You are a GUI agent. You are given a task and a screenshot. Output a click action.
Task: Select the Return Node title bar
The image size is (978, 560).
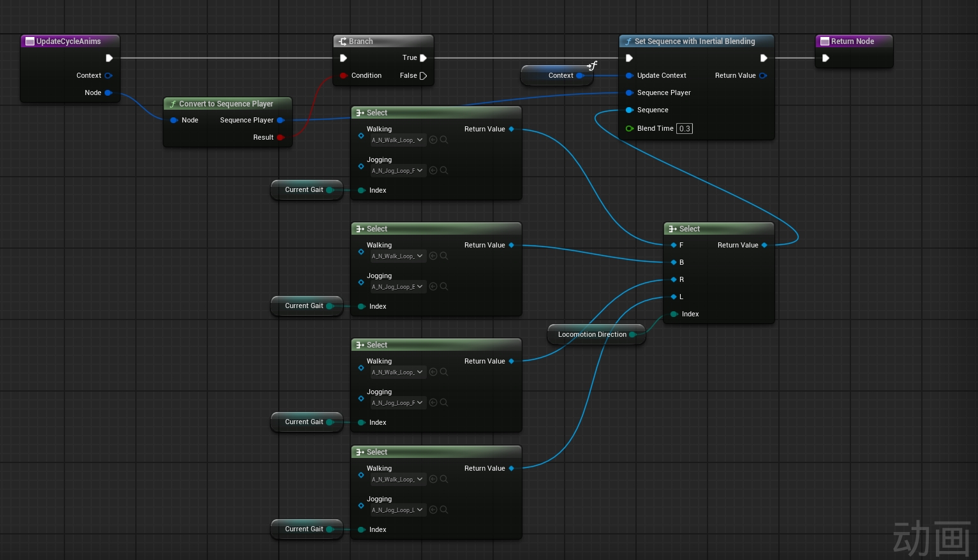pos(854,41)
